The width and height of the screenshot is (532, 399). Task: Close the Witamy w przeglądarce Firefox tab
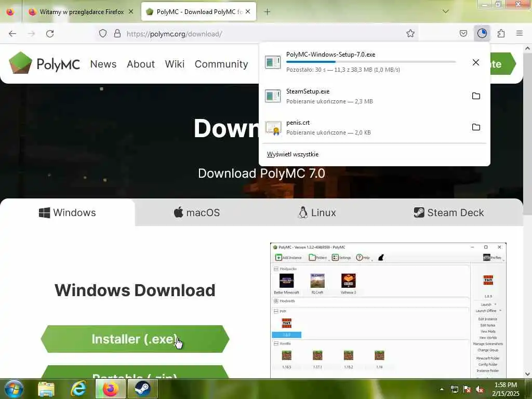click(x=131, y=11)
